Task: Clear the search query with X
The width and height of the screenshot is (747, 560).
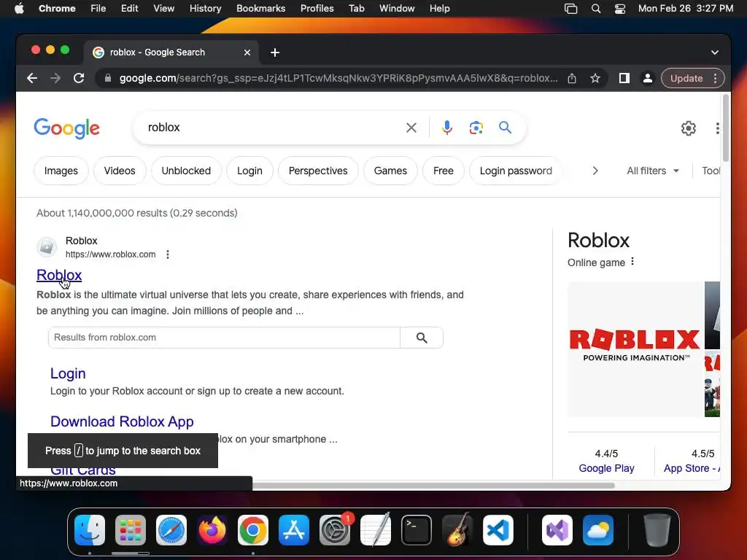Action: tap(411, 128)
